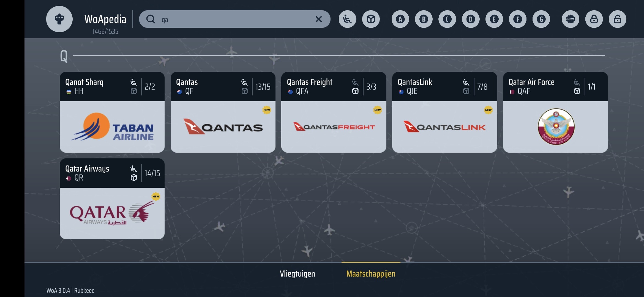Viewport: 644px width, 297px height.
Task: Click QantasLink passenger seat icon
Action: [x=466, y=82]
